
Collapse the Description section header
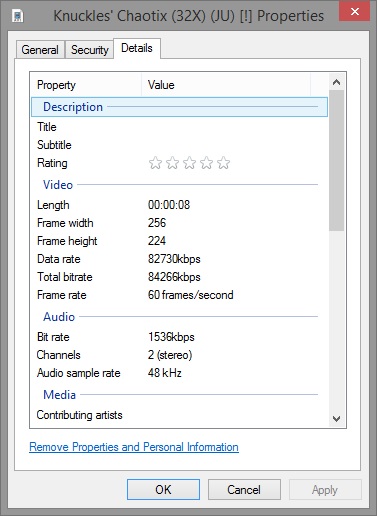click(x=179, y=107)
